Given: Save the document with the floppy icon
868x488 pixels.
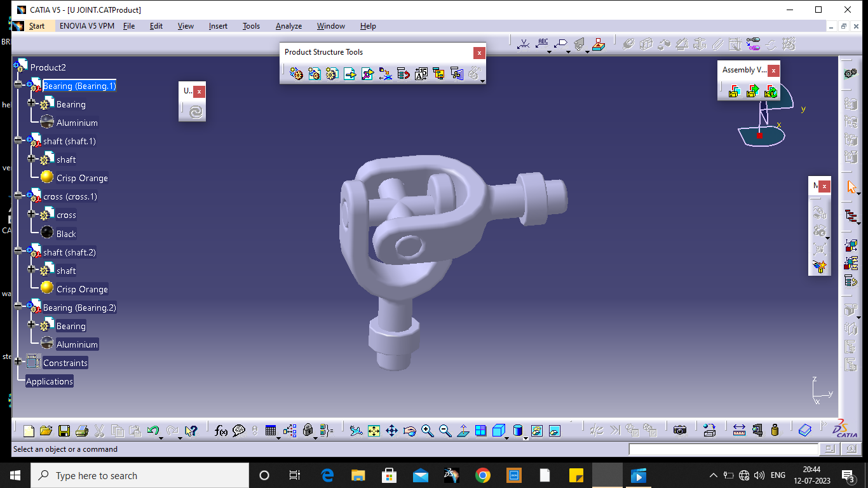Looking at the screenshot, I should [64, 431].
